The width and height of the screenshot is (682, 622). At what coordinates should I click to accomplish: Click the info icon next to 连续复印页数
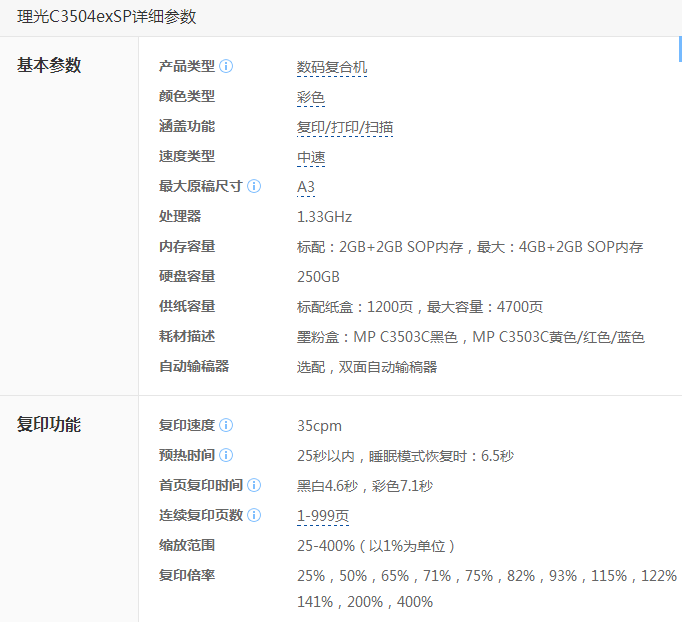tap(254, 515)
